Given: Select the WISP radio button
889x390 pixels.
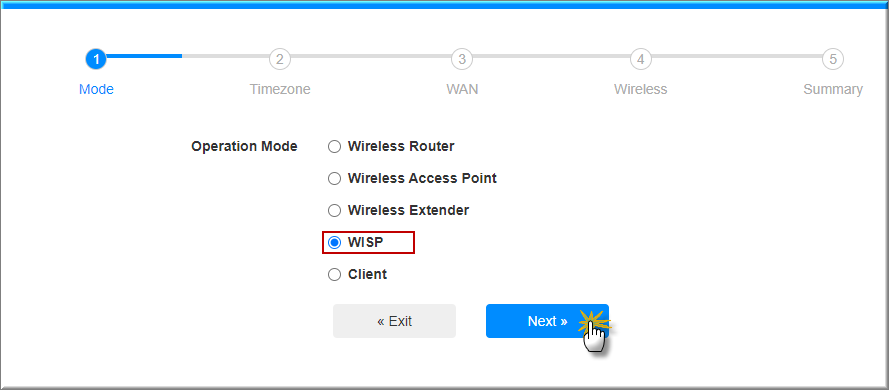Looking at the screenshot, I should pyautogui.click(x=335, y=243).
